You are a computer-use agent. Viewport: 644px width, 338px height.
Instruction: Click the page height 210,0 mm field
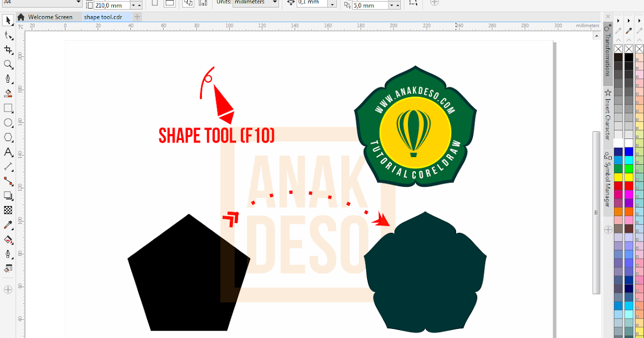point(112,5)
